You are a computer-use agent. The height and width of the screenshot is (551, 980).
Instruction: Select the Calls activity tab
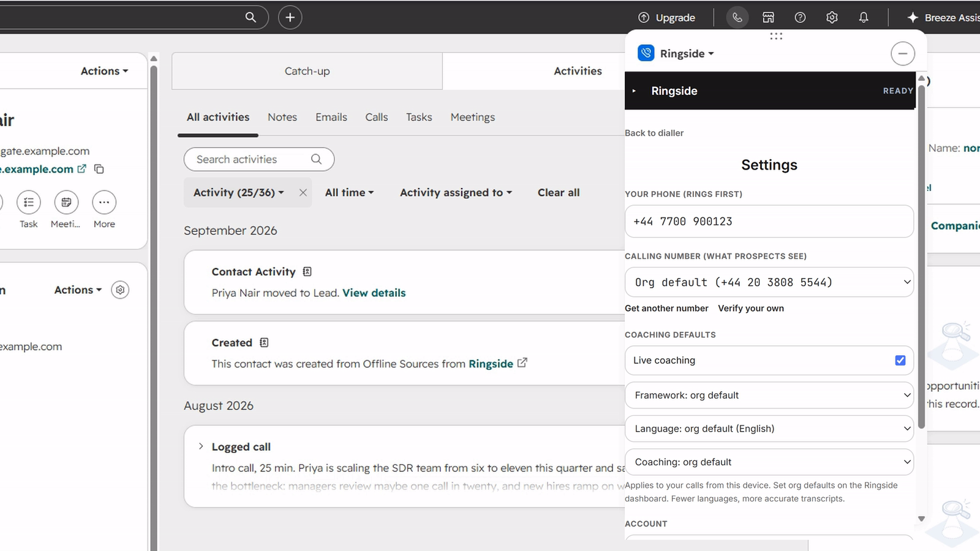377,117
